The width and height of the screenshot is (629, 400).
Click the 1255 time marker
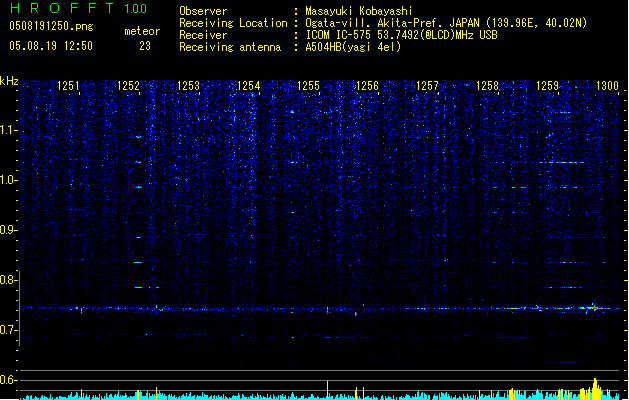308,86
